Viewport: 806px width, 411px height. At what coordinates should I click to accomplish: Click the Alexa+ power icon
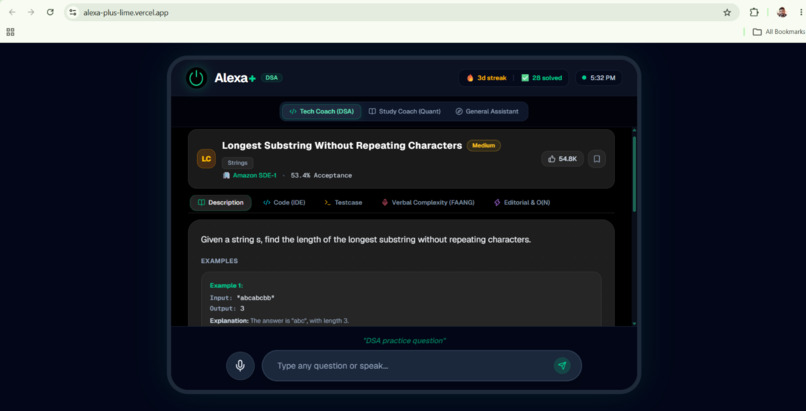(x=196, y=78)
